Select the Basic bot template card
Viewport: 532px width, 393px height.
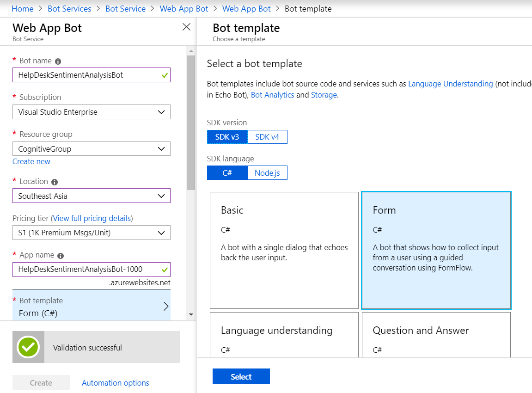coord(284,251)
